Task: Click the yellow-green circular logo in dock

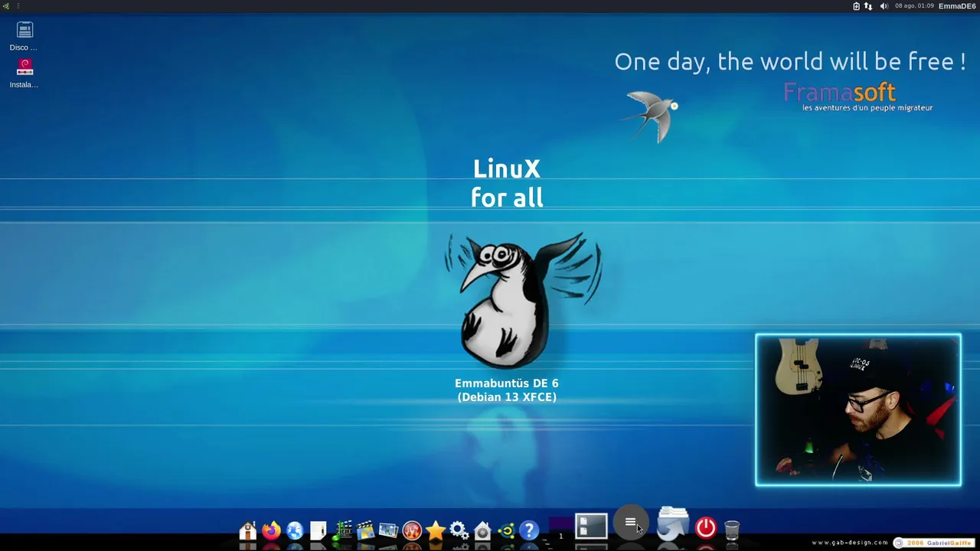Action: [x=506, y=530]
